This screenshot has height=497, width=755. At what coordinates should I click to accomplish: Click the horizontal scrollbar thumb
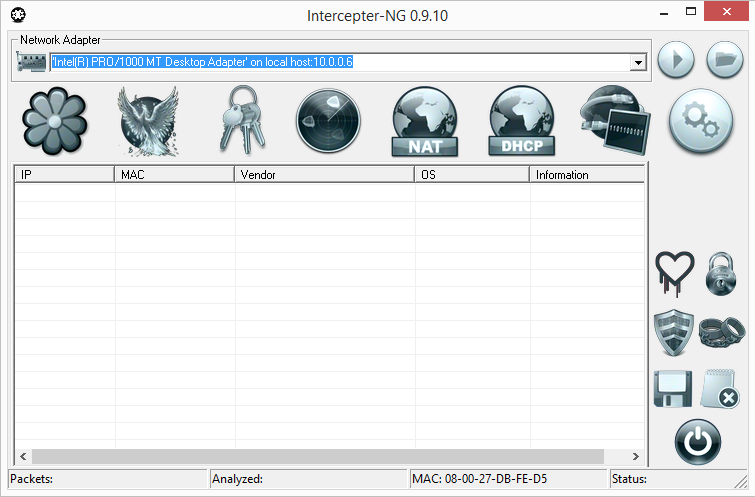[x=318, y=456]
